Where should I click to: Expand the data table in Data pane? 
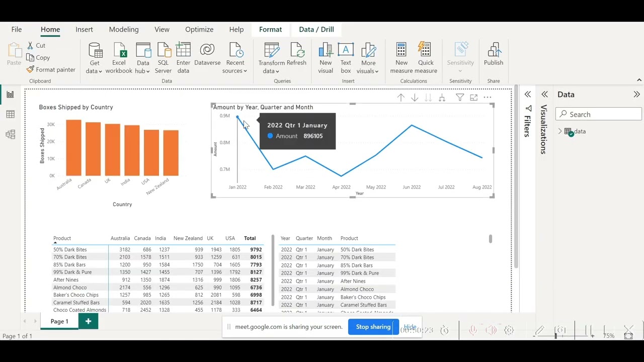(x=560, y=131)
